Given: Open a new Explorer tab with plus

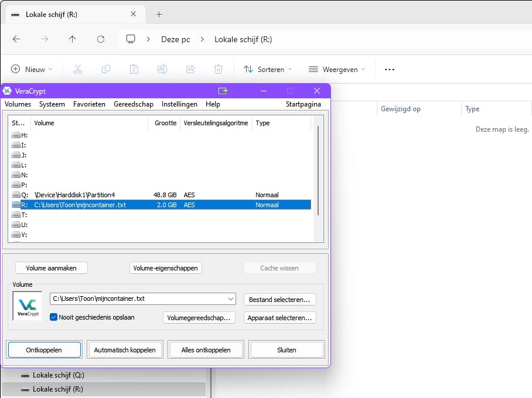Looking at the screenshot, I should click(159, 14).
